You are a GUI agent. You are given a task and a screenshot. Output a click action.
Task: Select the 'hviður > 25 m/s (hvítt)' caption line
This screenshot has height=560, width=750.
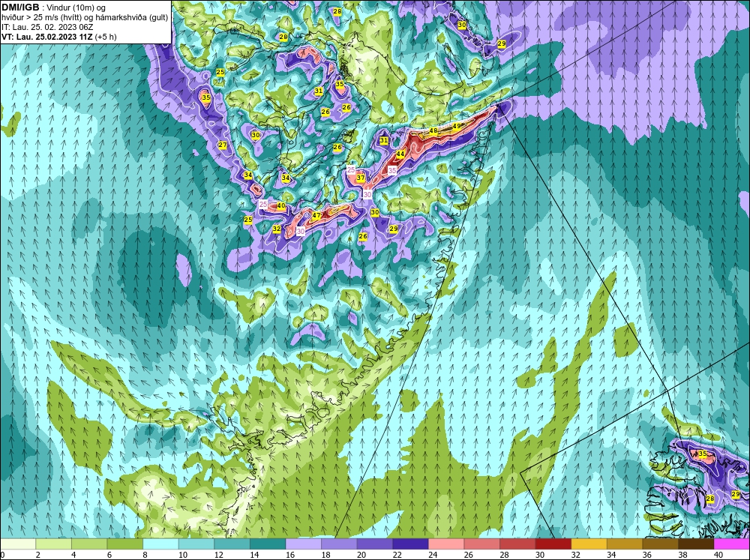pos(85,17)
